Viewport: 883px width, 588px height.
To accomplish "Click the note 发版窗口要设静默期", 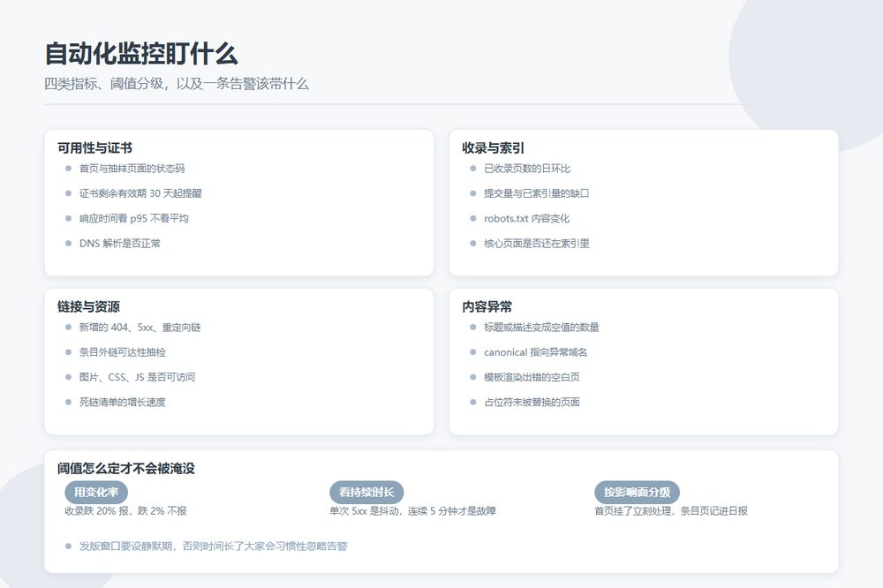I will tap(214, 547).
